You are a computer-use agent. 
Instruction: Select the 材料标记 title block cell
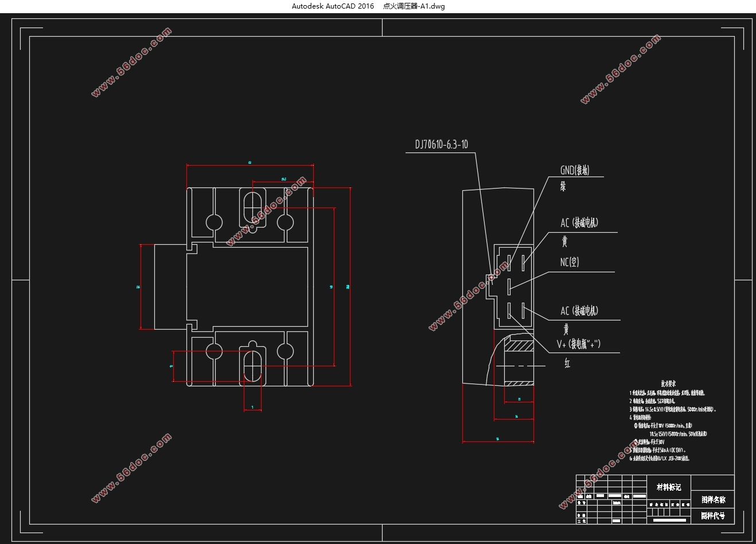click(669, 487)
